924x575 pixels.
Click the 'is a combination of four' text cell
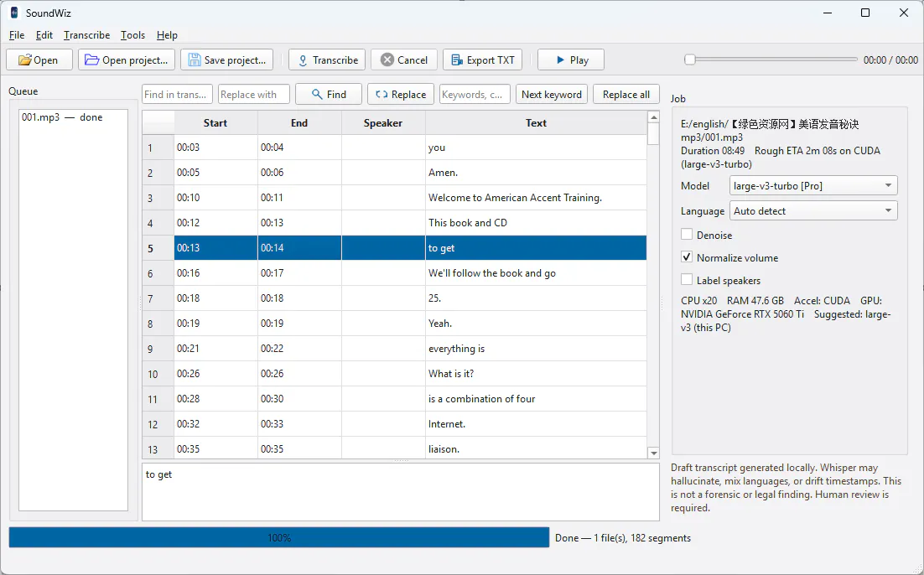tap(536, 399)
